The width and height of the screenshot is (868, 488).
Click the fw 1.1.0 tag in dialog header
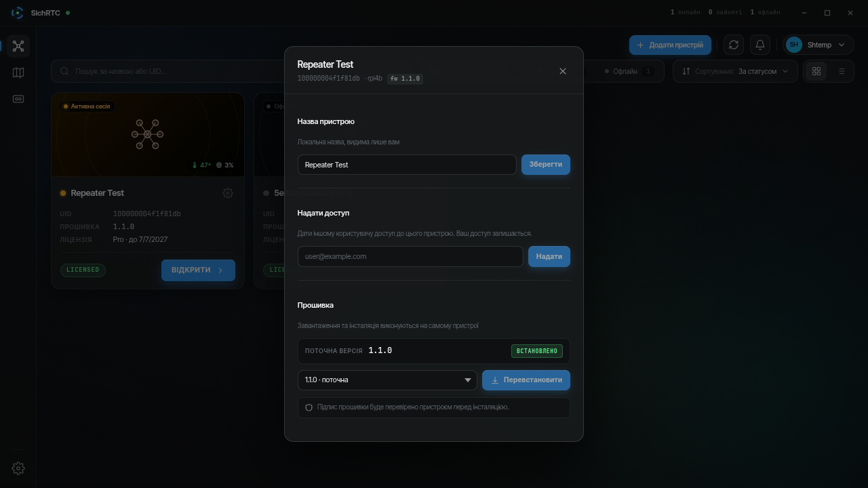405,79
